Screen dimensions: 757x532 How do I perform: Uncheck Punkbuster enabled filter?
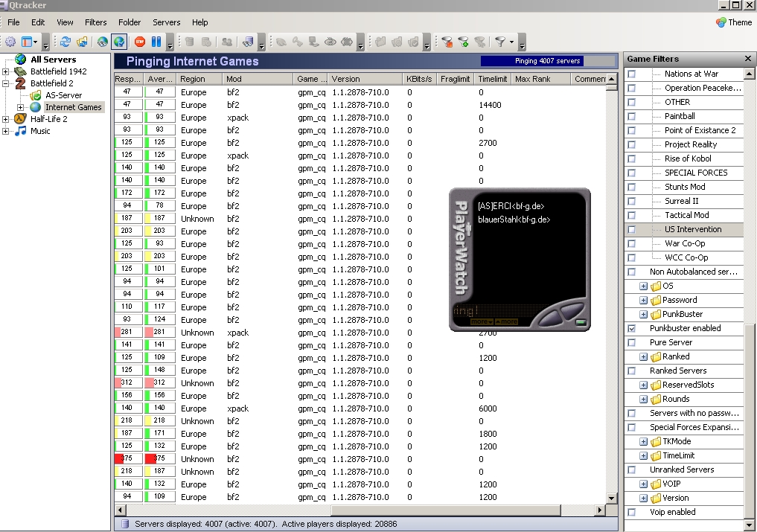point(631,328)
